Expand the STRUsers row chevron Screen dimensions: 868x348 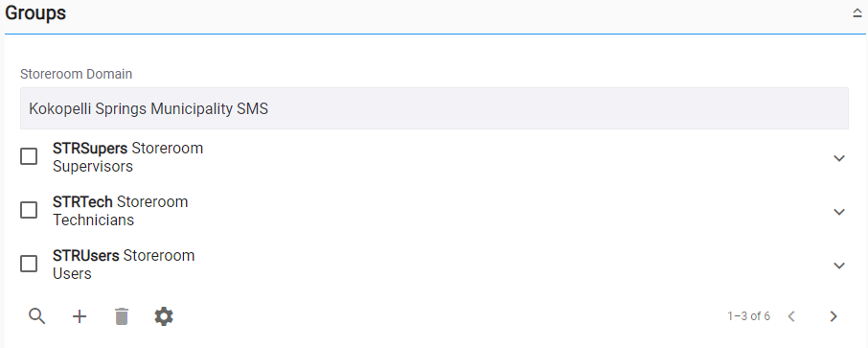tap(839, 266)
